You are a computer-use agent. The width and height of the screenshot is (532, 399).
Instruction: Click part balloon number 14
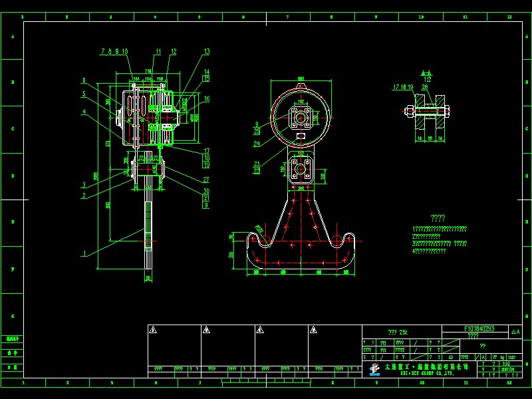click(x=207, y=72)
